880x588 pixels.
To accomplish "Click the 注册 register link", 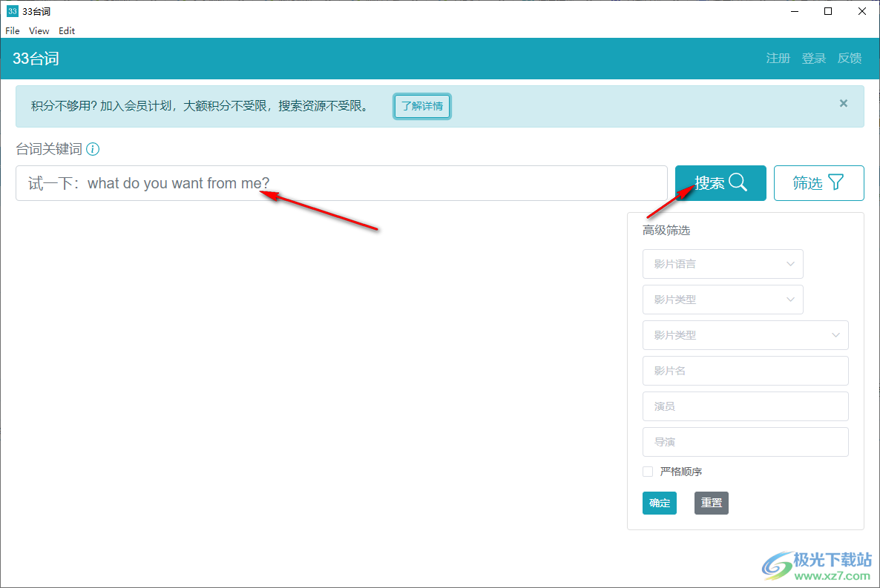I will click(778, 59).
